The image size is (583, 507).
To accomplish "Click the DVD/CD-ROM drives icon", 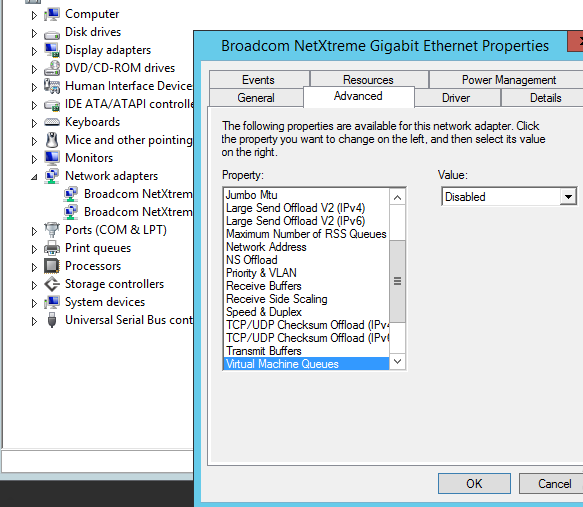I will coord(52,68).
